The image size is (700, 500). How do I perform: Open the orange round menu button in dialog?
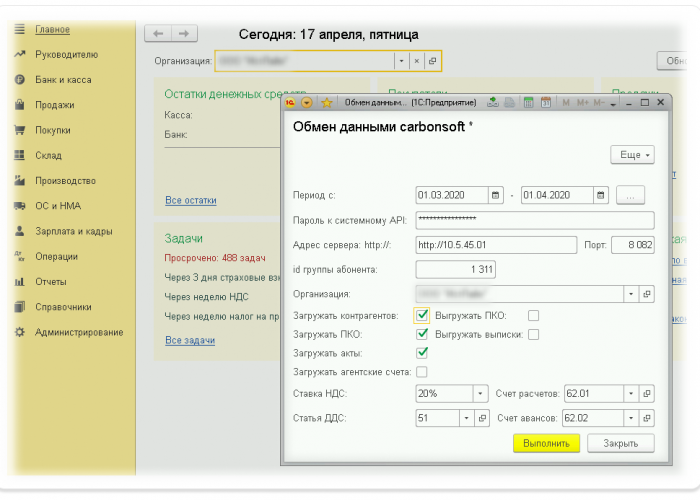307,103
